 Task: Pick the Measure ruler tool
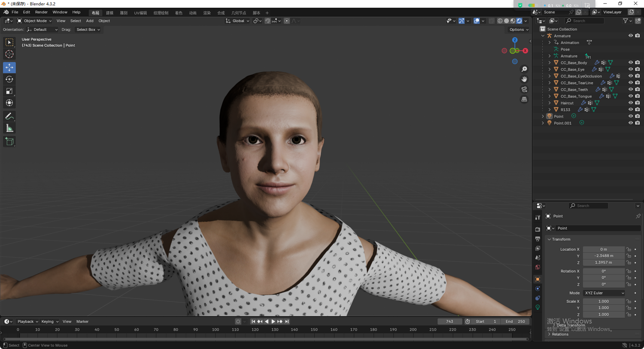(9, 128)
